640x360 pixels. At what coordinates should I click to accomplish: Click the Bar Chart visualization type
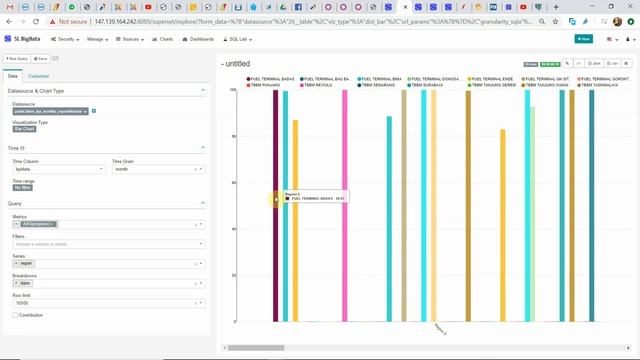(x=24, y=129)
